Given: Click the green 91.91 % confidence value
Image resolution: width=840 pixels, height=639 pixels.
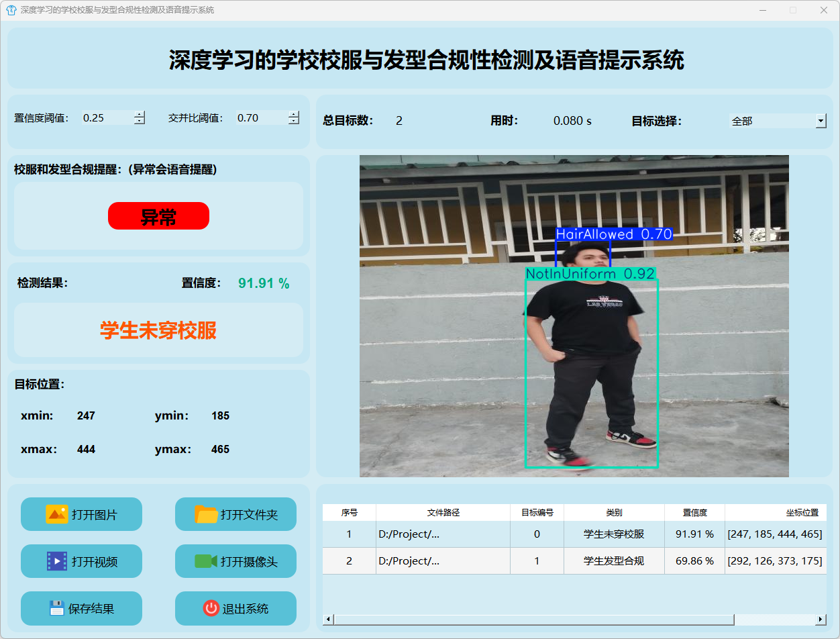Looking at the screenshot, I should point(264,283).
